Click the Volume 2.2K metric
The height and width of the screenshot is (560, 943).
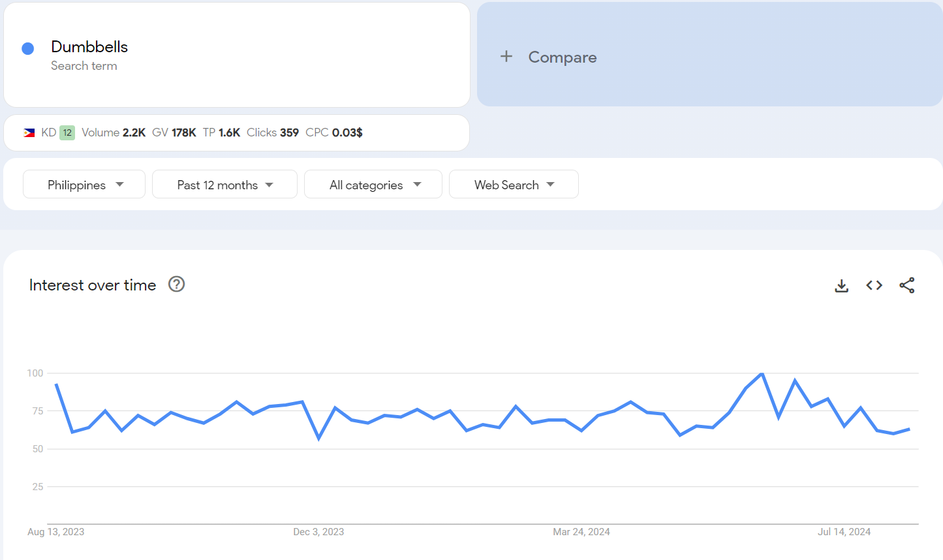tap(114, 132)
